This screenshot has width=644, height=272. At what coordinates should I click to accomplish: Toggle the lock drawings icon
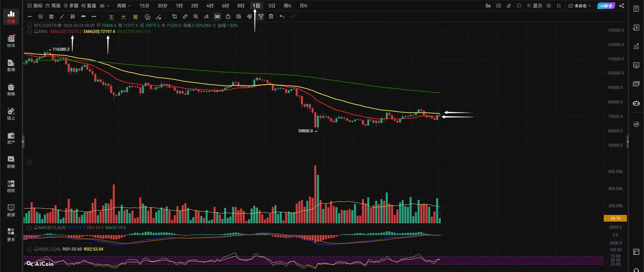[x=228, y=16]
